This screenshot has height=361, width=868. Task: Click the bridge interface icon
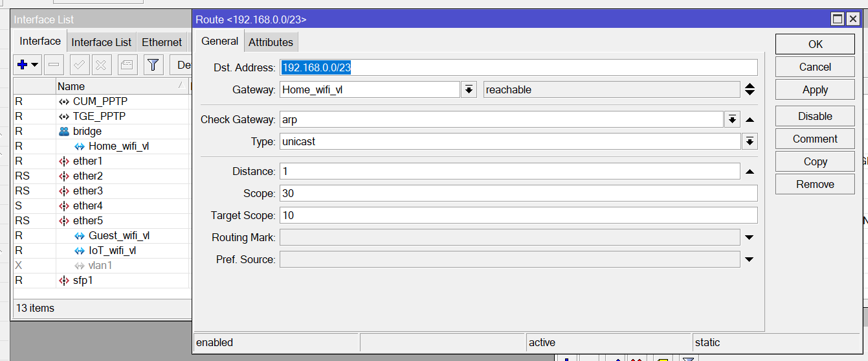point(63,131)
